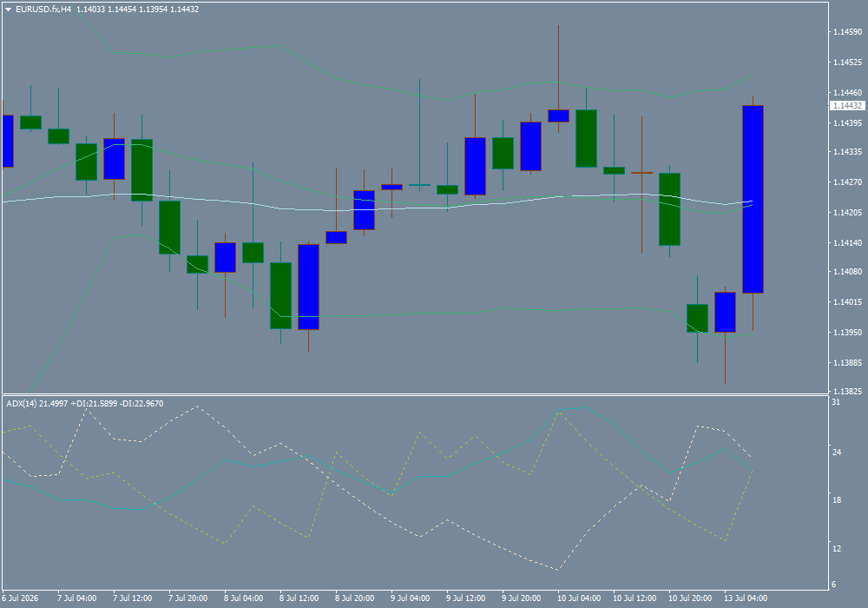Click price level 1.14395 on the axis
The image size is (868, 608).
(x=847, y=123)
